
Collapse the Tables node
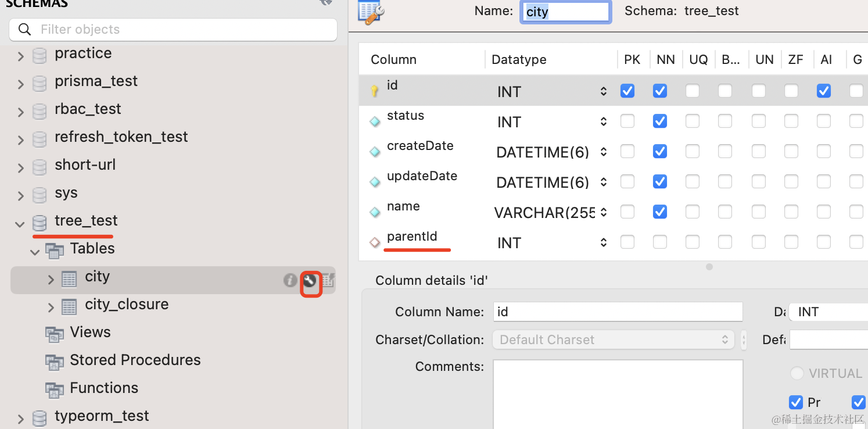[35, 252]
